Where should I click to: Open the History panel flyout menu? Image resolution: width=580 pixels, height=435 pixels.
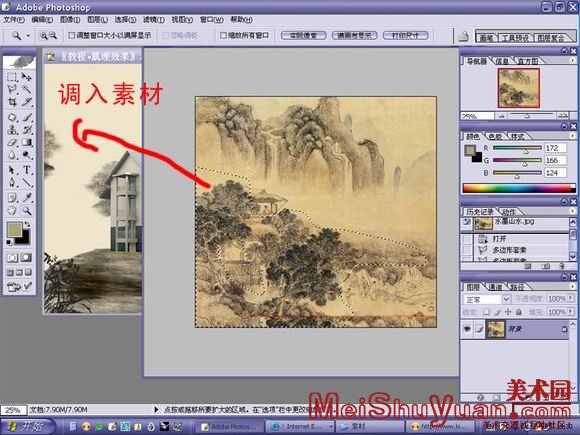pos(572,211)
